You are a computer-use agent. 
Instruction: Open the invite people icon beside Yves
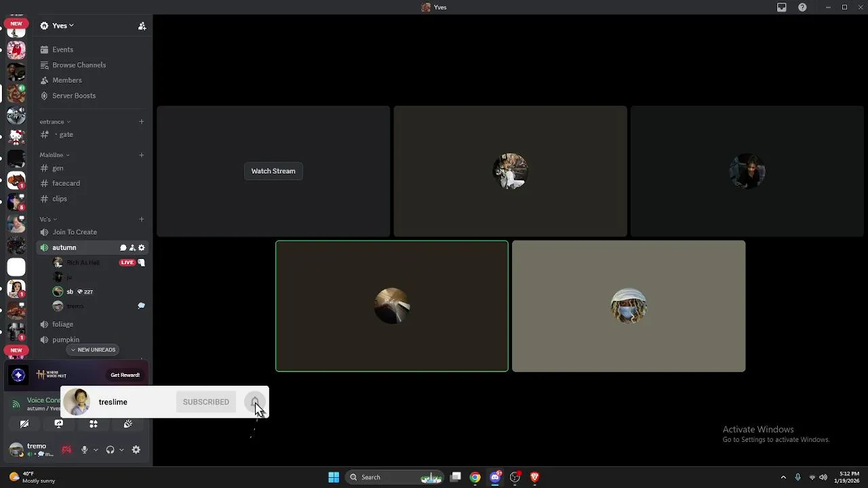142,26
